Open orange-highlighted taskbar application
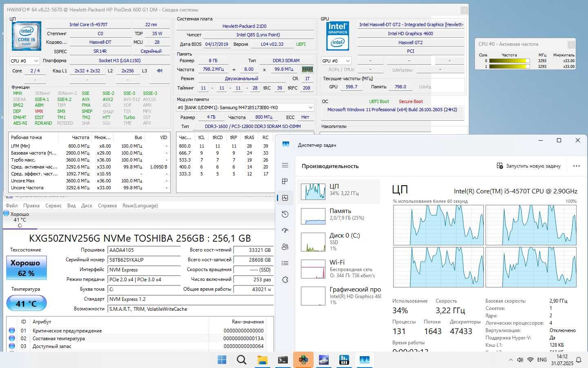 [x=303, y=360]
